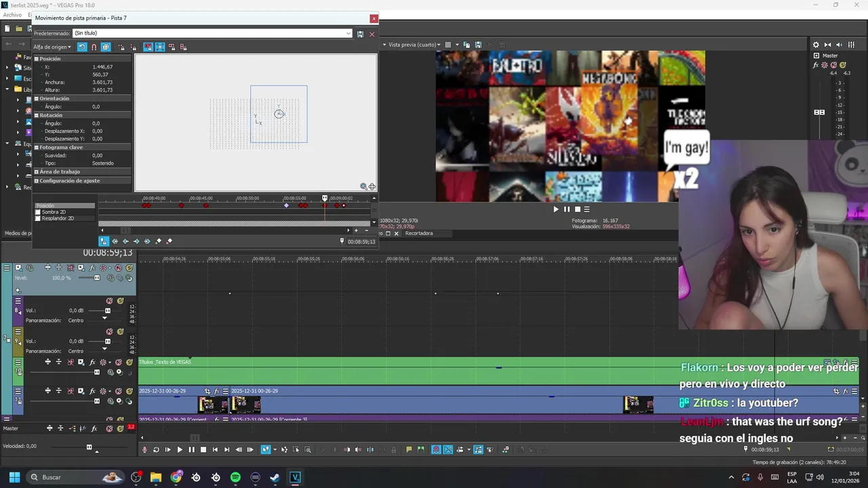Viewport: 868px width, 488px height.
Task: Adjust the Master bus volume fader
Action: click(x=819, y=113)
